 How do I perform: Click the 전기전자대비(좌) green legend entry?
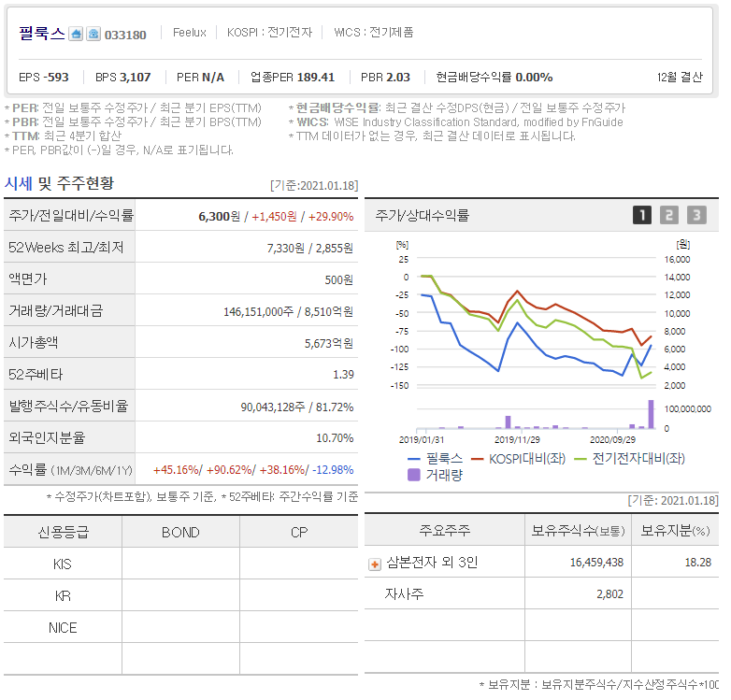[629, 459]
